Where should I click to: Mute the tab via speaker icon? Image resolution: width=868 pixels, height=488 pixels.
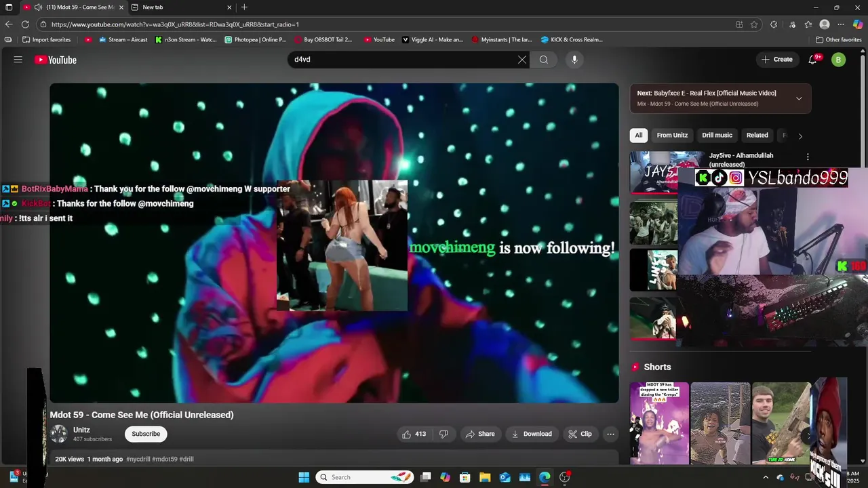point(38,7)
